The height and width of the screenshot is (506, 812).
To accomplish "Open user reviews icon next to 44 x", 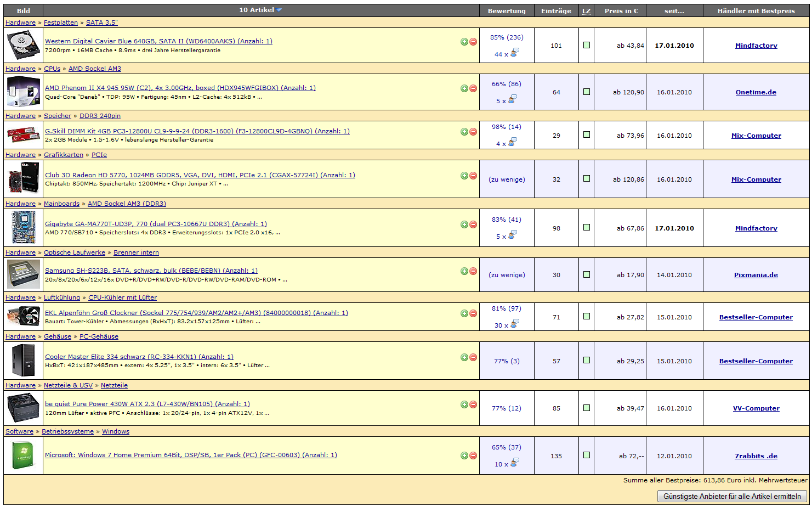I will pos(514,53).
